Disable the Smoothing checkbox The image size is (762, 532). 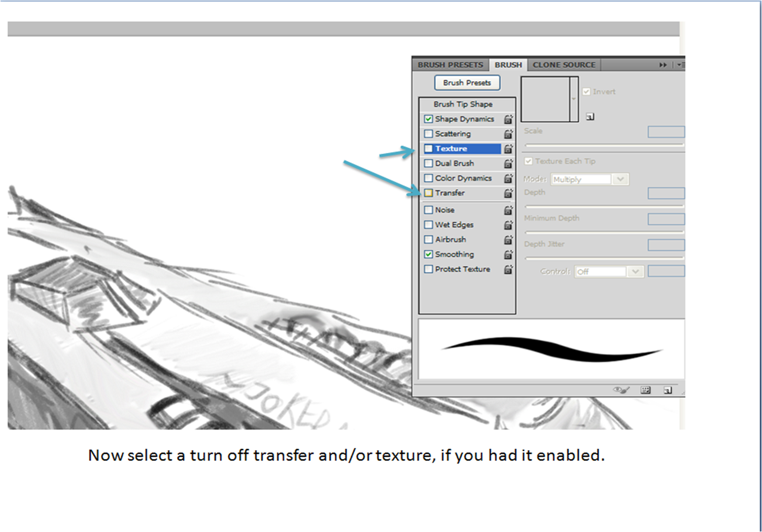coord(429,255)
